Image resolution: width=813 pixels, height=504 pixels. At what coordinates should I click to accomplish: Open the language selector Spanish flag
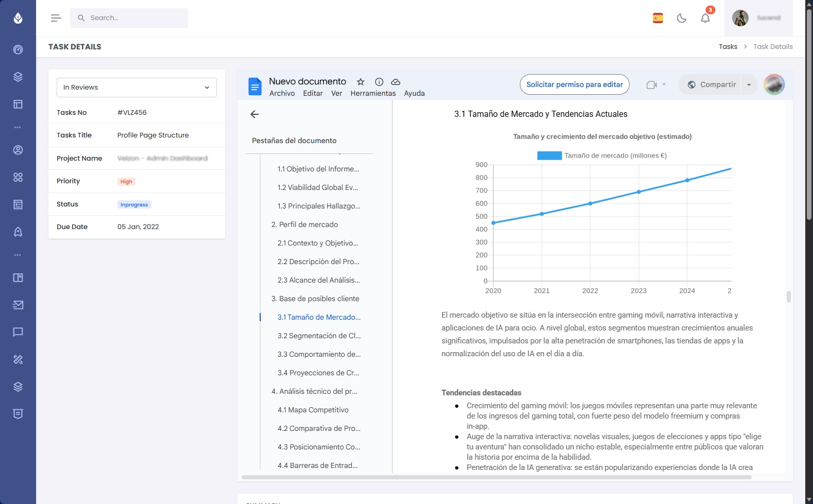[658, 18]
